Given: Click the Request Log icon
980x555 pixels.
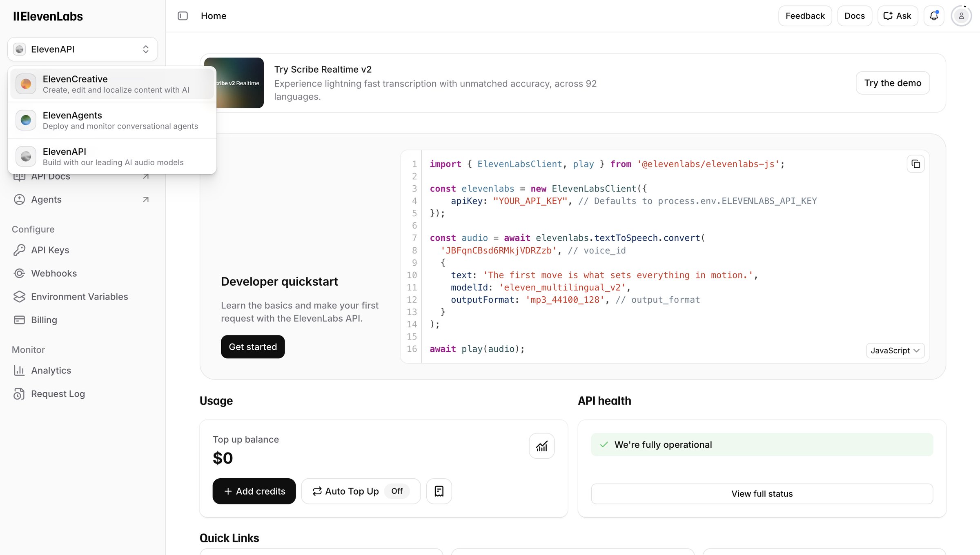Looking at the screenshot, I should pos(19,394).
